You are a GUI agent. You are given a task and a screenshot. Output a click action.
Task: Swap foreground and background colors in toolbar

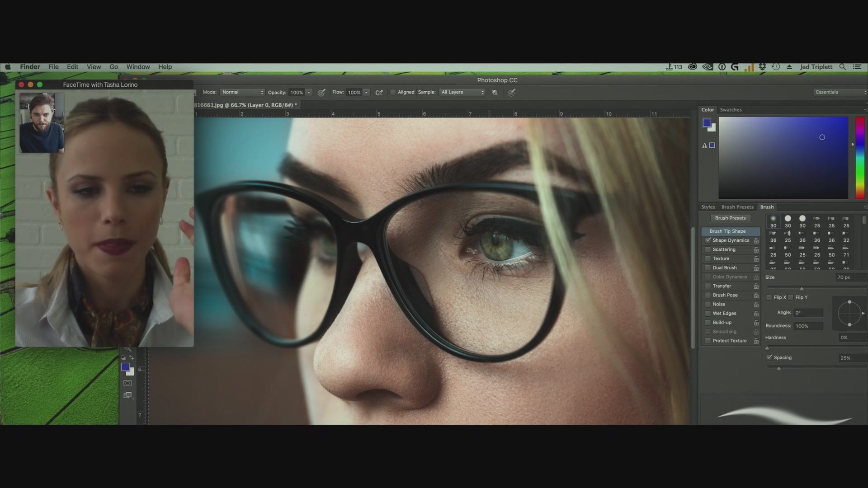click(x=132, y=357)
